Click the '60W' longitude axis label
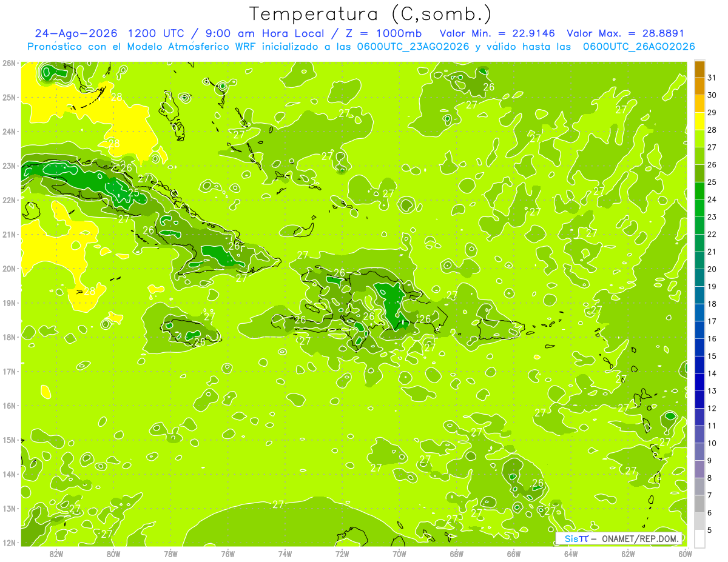 (685, 553)
